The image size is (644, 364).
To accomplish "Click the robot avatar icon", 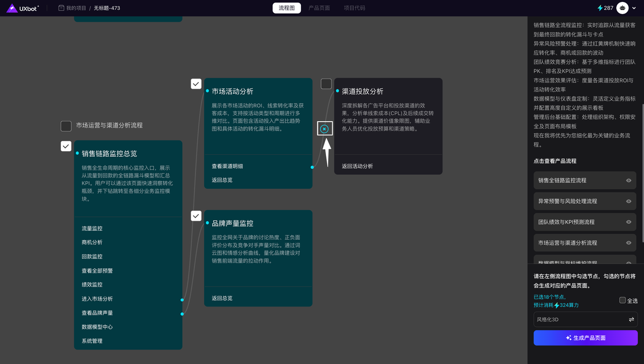I will pos(622,8).
